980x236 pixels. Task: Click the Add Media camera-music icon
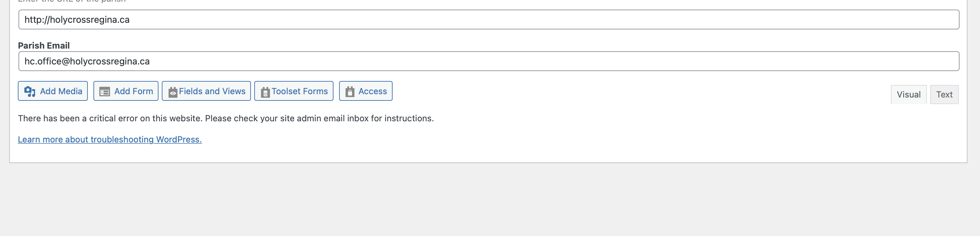30,91
